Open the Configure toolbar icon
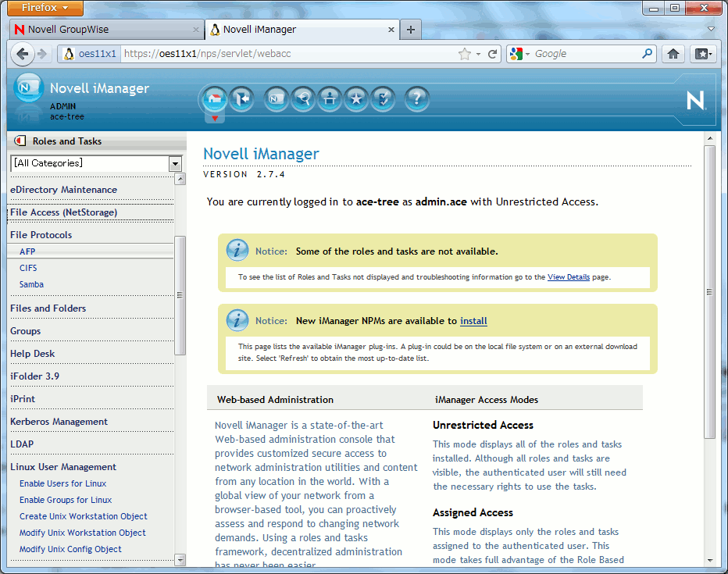This screenshot has height=574, width=728. coord(330,99)
